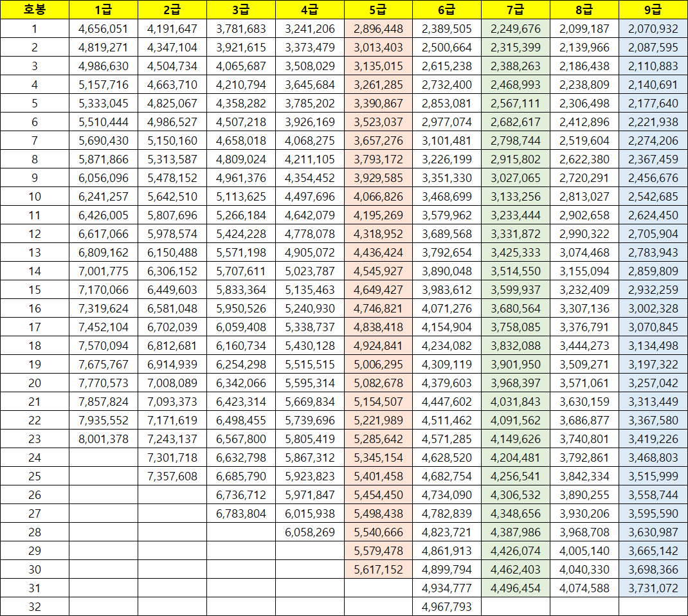688x616 pixels.
Task: Click cell with value 4,066,826
Action: click(x=378, y=197)
